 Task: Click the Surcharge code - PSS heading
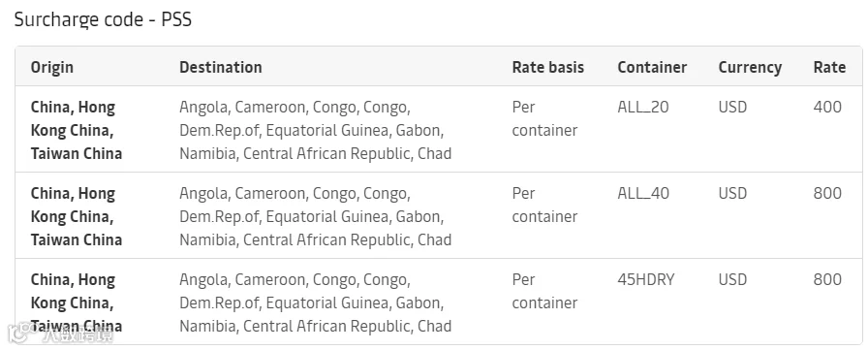tap(103, 19)
